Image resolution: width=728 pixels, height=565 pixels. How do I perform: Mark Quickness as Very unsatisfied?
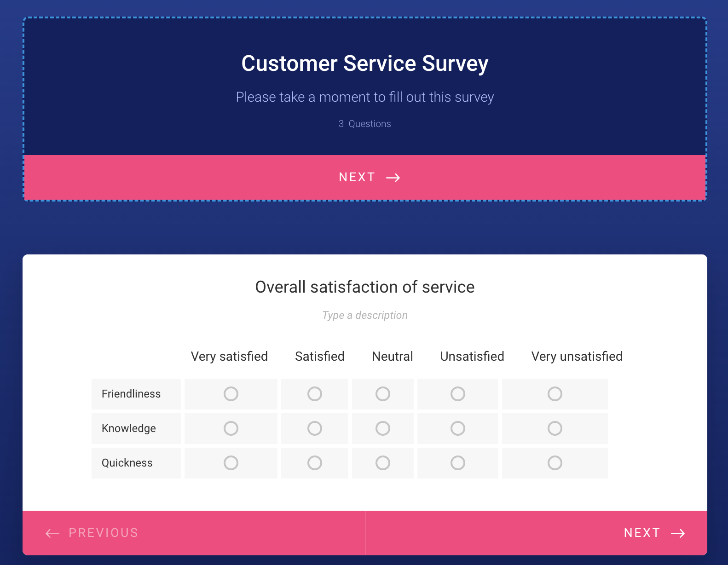coord(555,463)
